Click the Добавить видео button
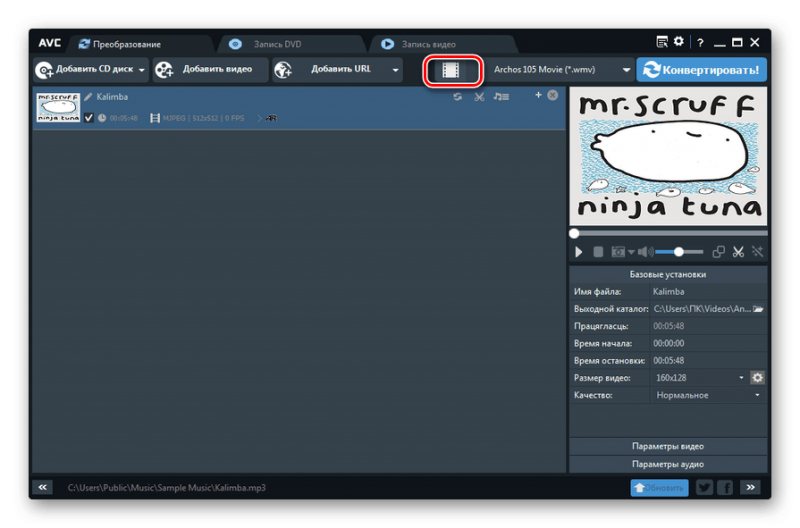Image resolution: width=800 pixels, height=528 pixels. click(210, 69)
